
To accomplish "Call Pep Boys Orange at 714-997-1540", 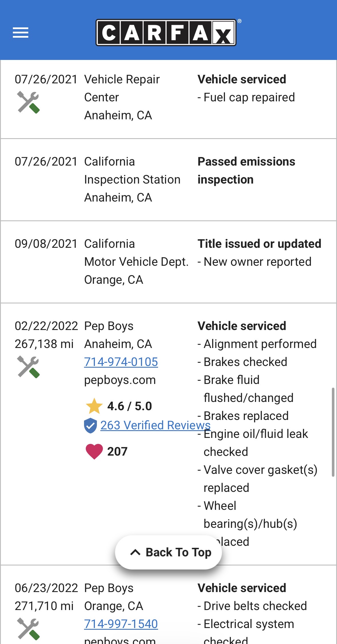I will pos(121,624).
